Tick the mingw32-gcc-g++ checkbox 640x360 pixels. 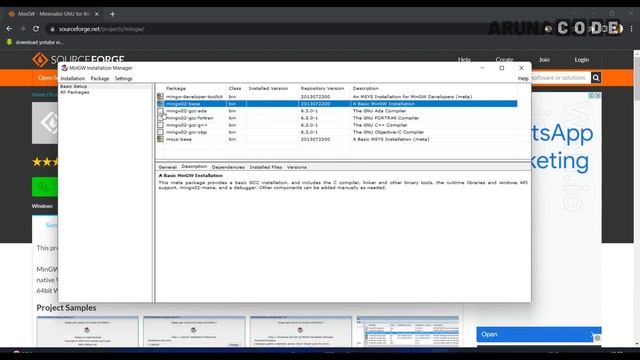pos(160,125)
